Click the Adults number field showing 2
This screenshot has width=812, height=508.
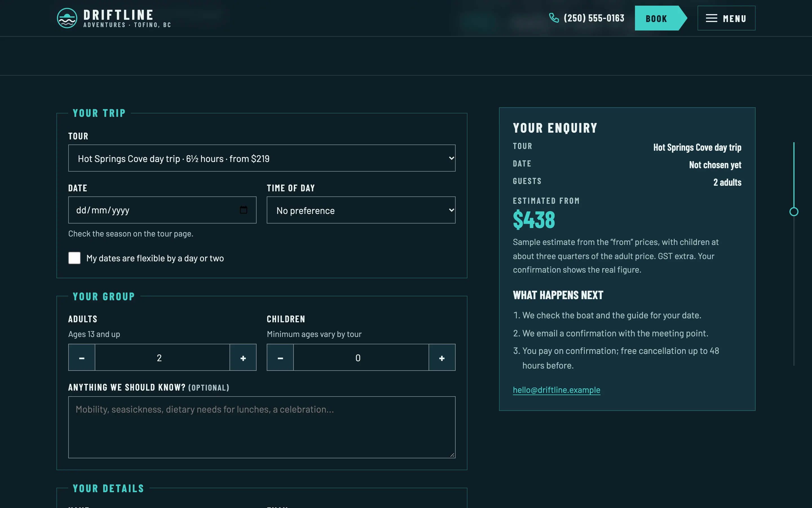pos(162,358)
